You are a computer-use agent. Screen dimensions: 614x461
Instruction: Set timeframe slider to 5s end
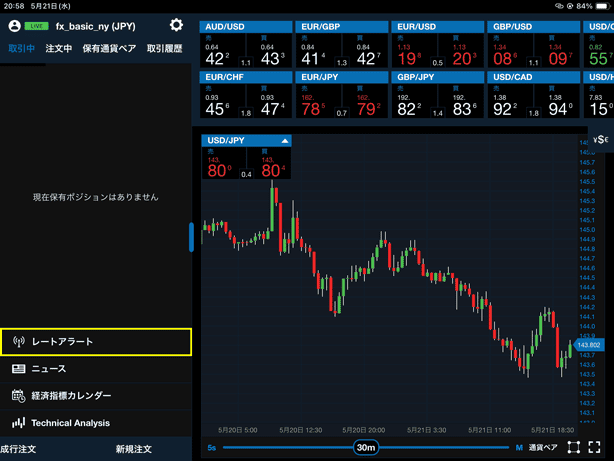pos(211,448)
